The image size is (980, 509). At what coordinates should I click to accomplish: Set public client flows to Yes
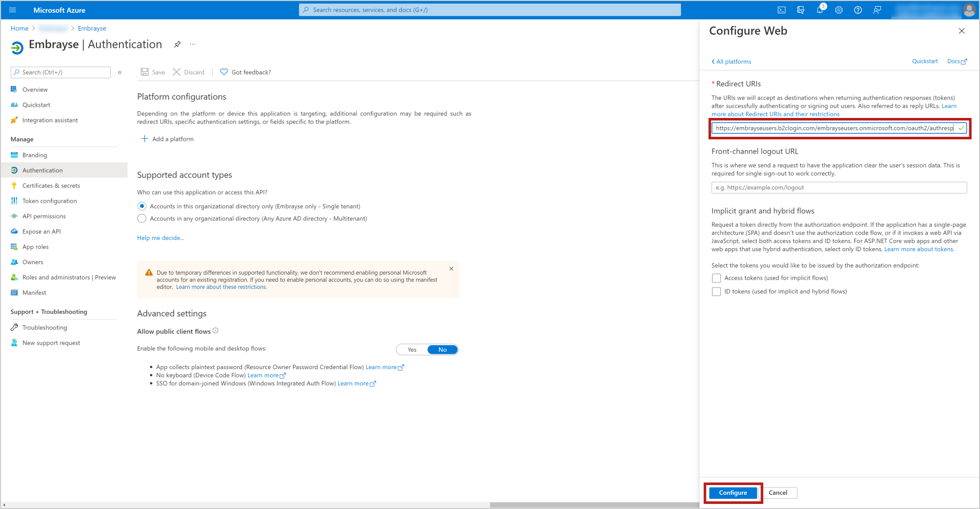pos(412,350)
